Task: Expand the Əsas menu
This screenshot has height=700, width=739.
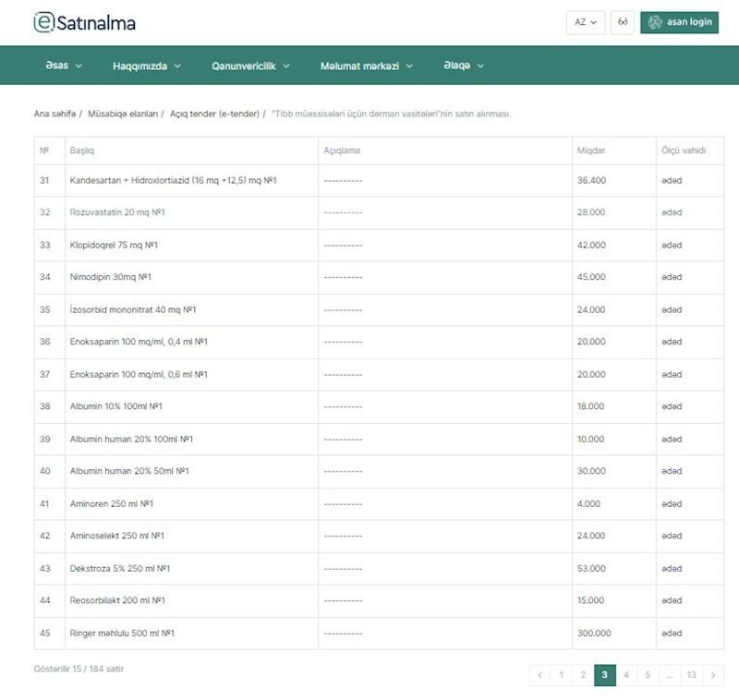Action: [x=64, y=66]
